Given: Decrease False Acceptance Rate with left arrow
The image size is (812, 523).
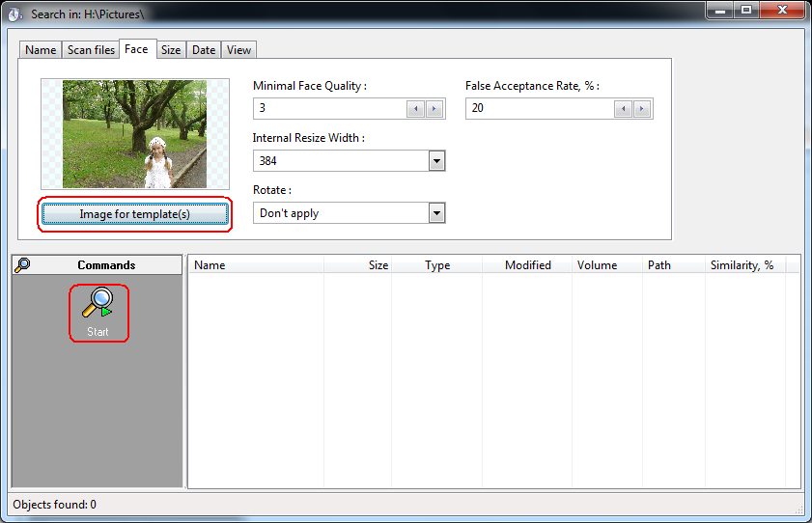Looking at the screenshot, I should (x=624, y=109).
